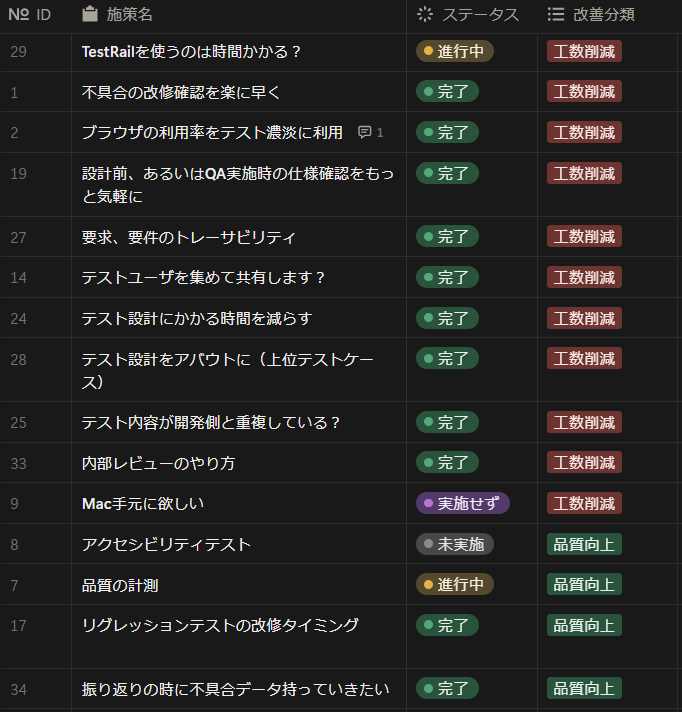Click the clipboard icon beside 施策名 header
Screen dimensions: 682x712
(90, 14)
